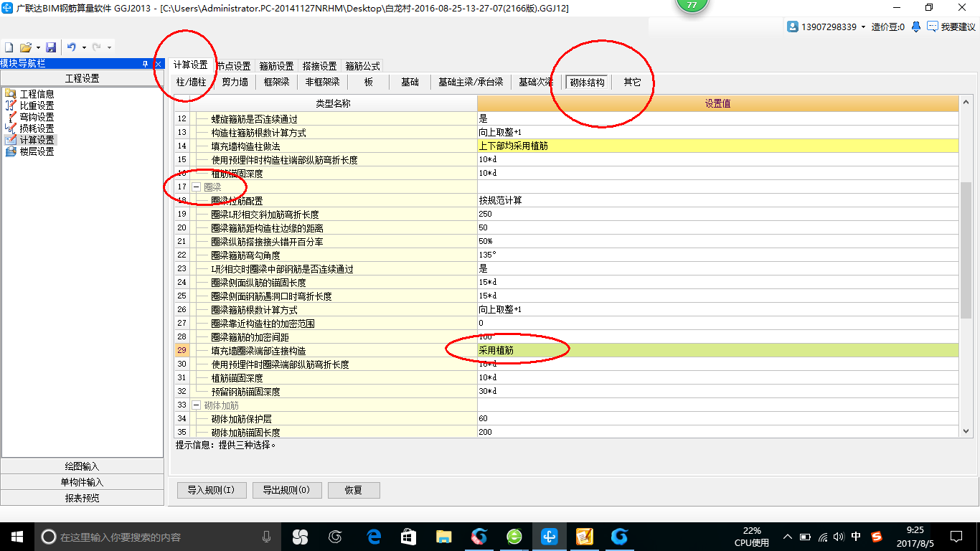Switch to the 搭接设置 tab
Image resolution: width=980 pixels, height=551 pixels.
319,66
